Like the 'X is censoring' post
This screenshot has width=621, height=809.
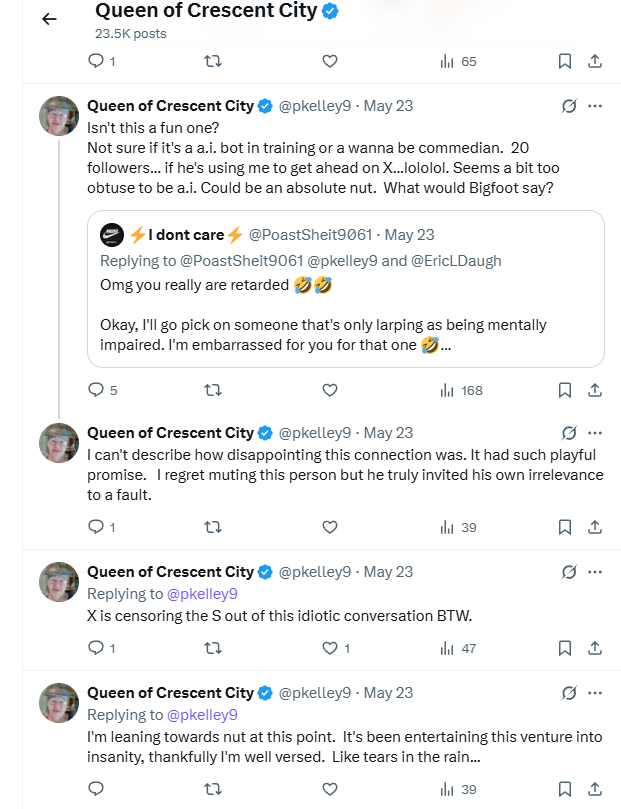point(330,648)
